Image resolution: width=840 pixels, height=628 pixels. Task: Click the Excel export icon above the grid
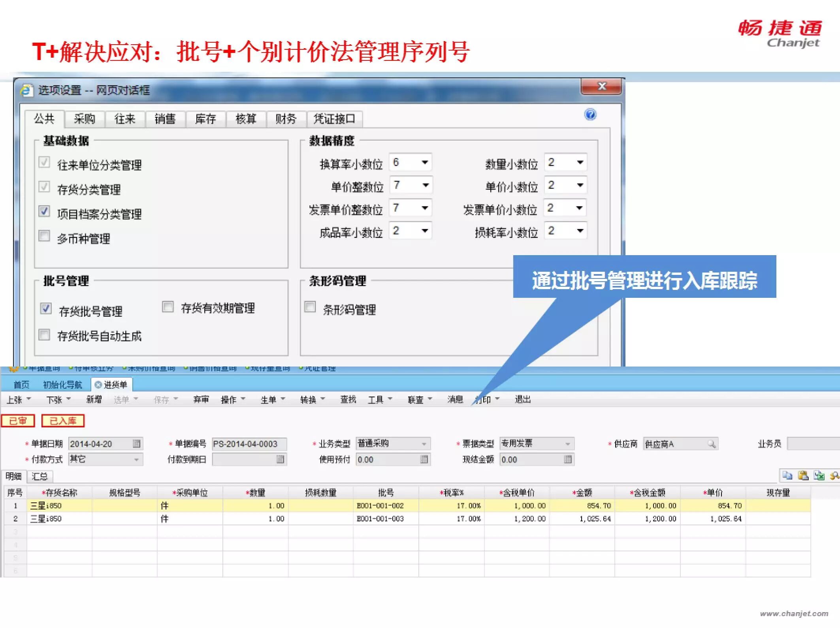pos(819,476)
